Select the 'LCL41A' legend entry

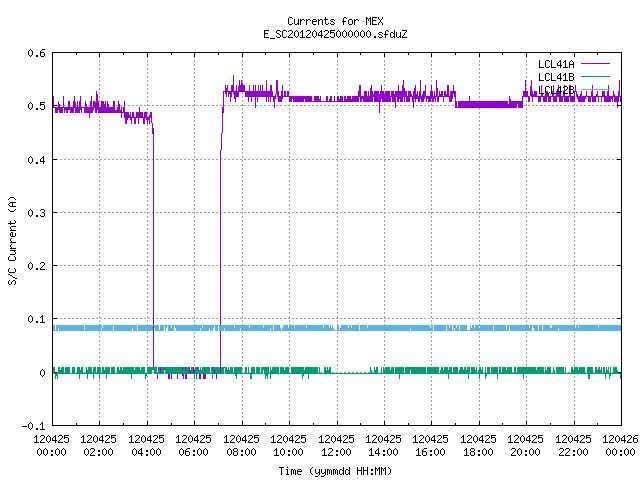click(556, 64)
